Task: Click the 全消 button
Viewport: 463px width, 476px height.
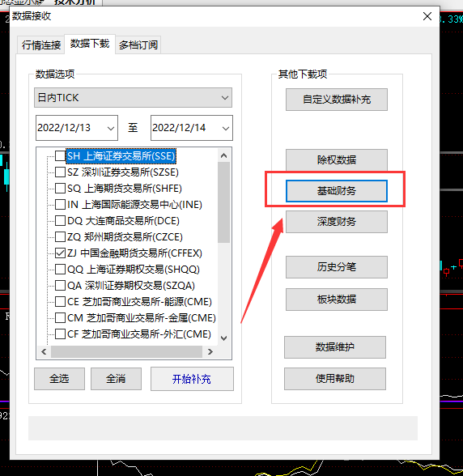Action: tap(116, 379)
